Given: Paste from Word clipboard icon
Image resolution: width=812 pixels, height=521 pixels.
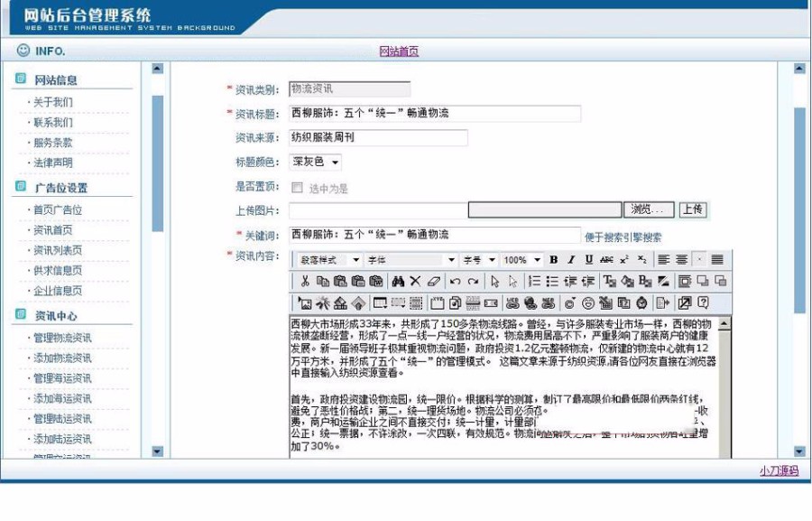Looking at the screenshot, I should 376,282.
